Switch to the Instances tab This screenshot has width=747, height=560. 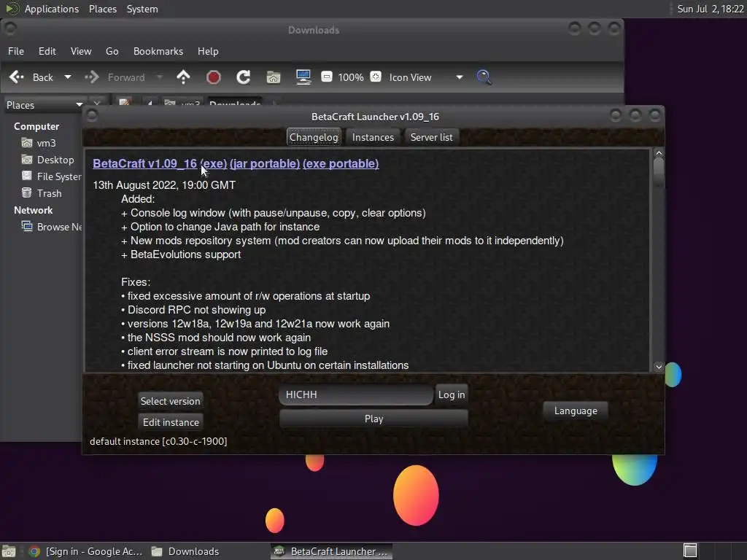pos(373,137)
